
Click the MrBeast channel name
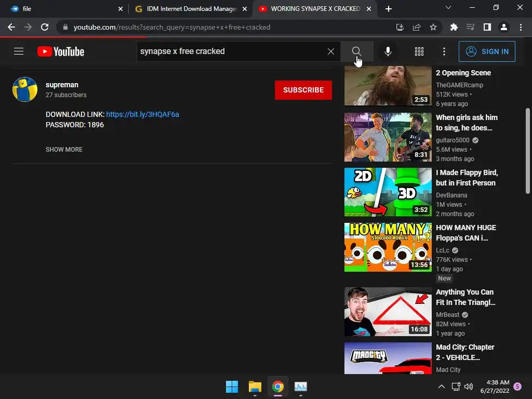point(447,314)
